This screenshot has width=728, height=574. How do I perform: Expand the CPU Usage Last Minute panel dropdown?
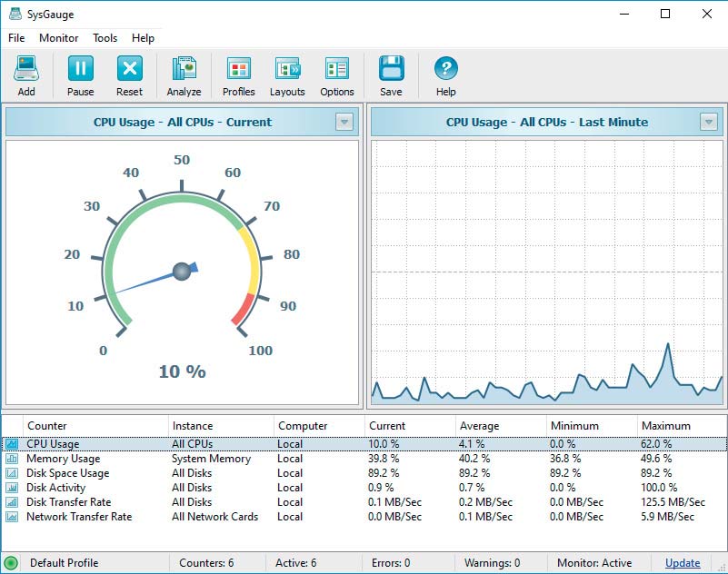[709, 122]
